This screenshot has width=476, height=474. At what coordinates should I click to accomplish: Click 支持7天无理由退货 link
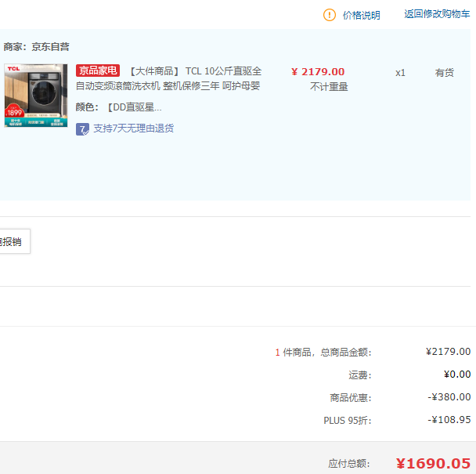[134, 128]
